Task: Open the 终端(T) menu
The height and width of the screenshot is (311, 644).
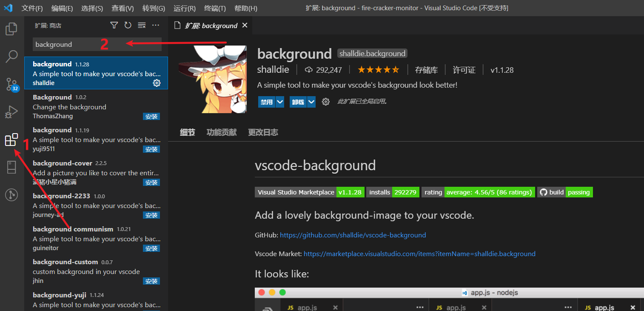Action: (215, 8)
